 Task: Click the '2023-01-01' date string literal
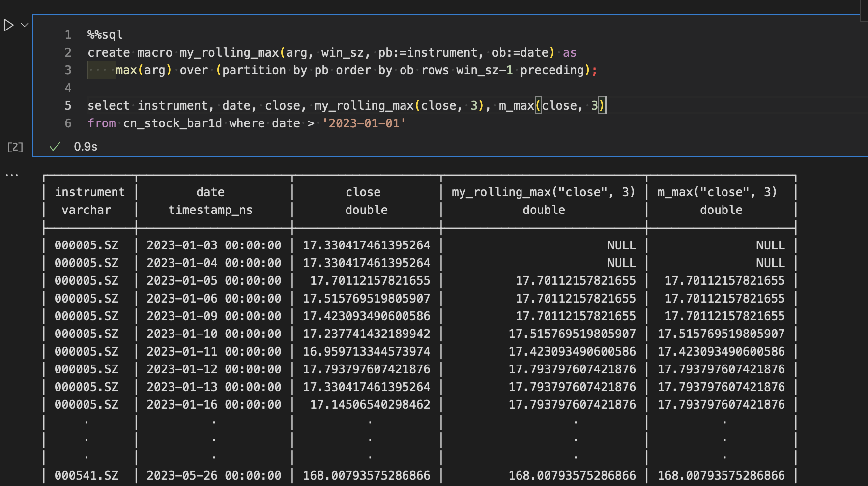pos(364,123)
